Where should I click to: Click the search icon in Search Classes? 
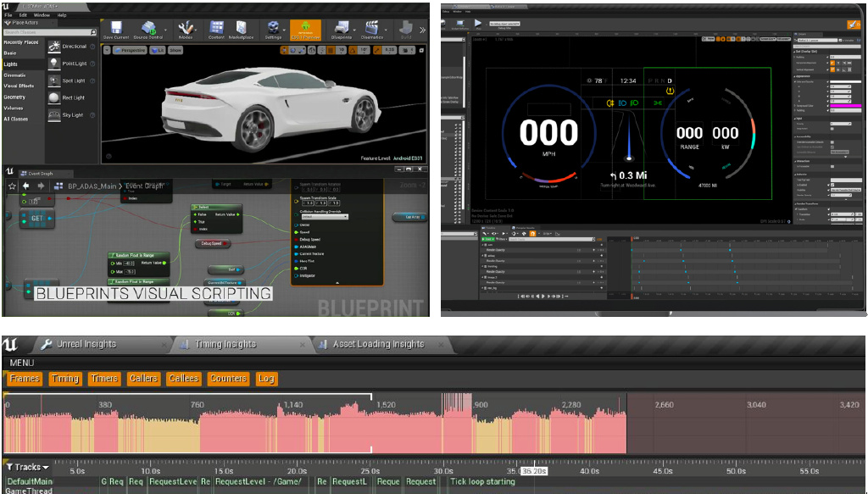(x=94, y=33)
